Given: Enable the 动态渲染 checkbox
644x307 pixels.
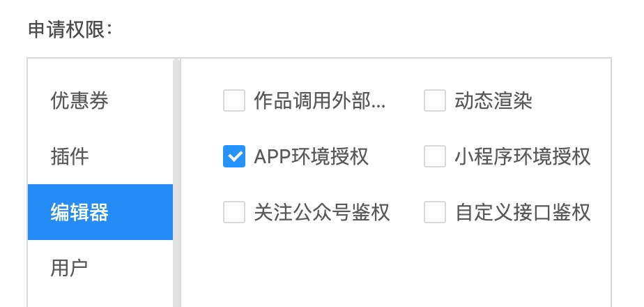Looking at the screenshot, I should click(x=435, y=100).
